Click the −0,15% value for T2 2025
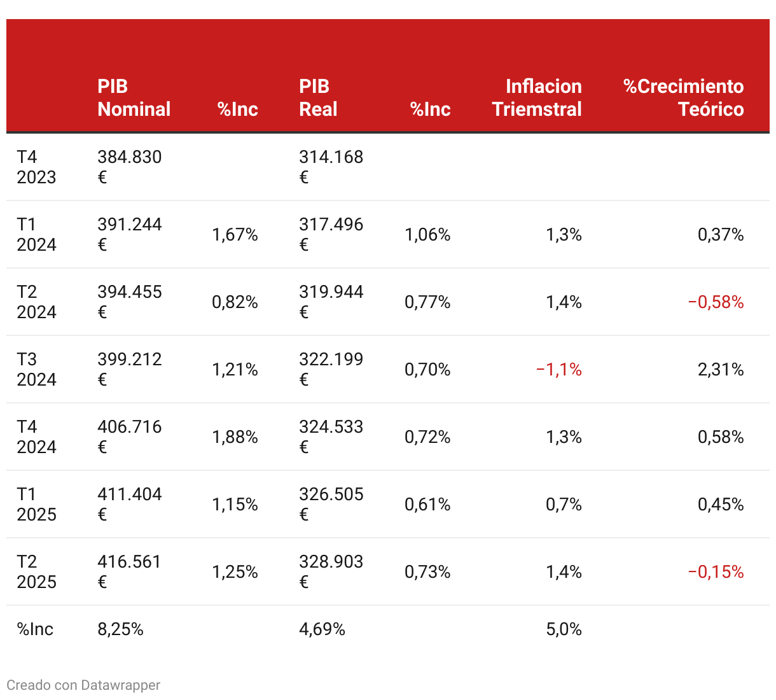 point(716,571)
